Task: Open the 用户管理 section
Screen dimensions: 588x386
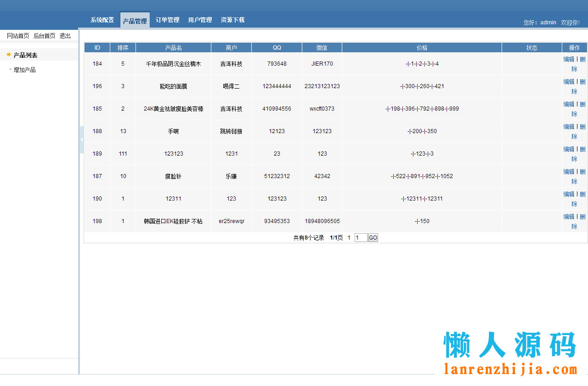Action: pos(200,20)
